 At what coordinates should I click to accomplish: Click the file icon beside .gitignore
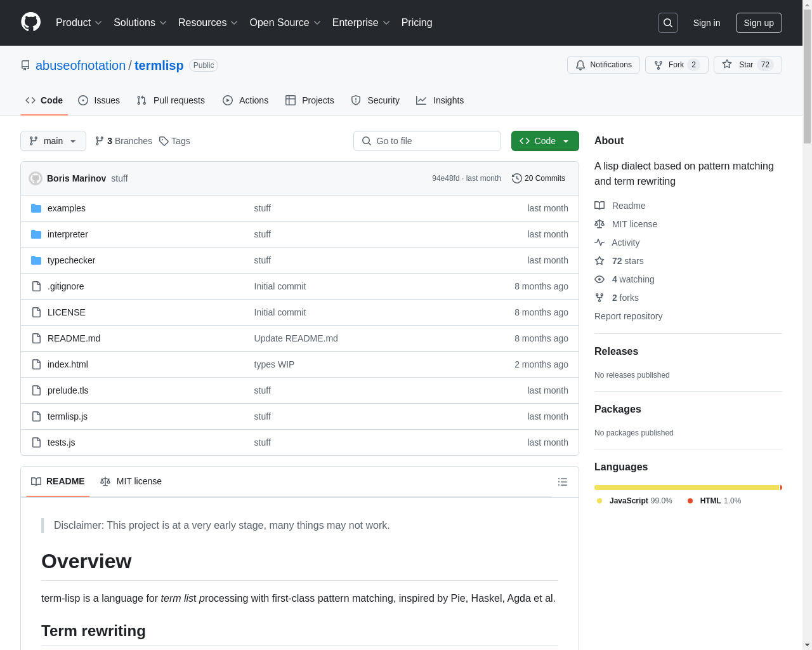[36, 286]
